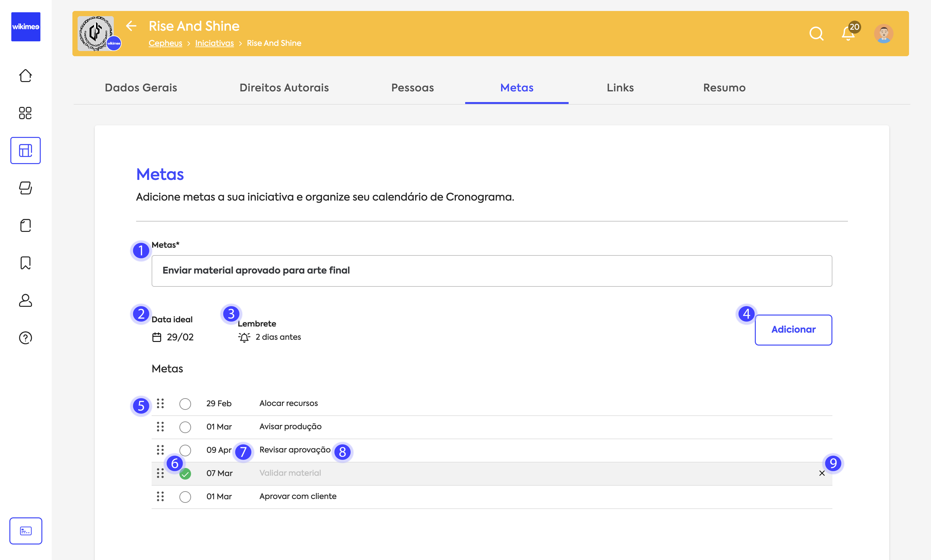931x560 pixels.
Task: Switch to the Direitos Autorais tab
Action: click(284, 88)
